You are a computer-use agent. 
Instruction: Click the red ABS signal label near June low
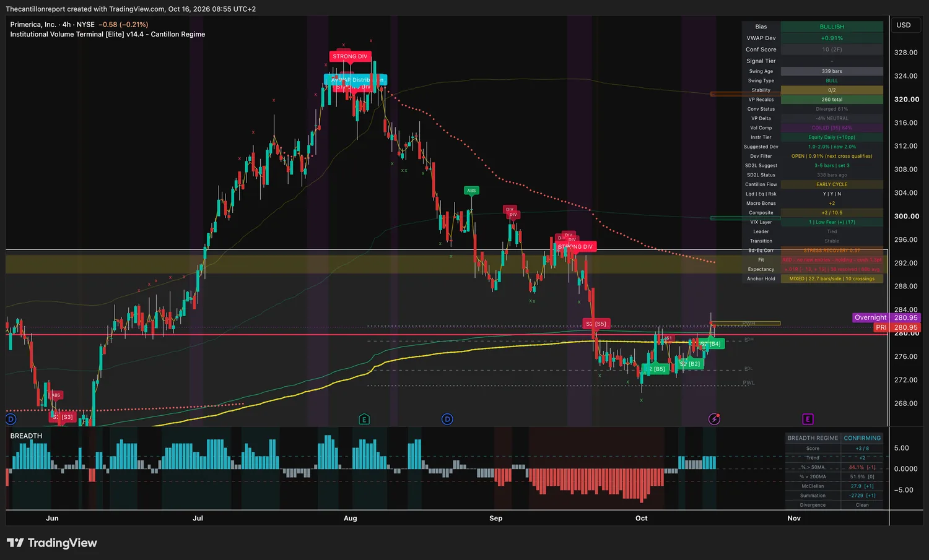click(x=56, y=395)
